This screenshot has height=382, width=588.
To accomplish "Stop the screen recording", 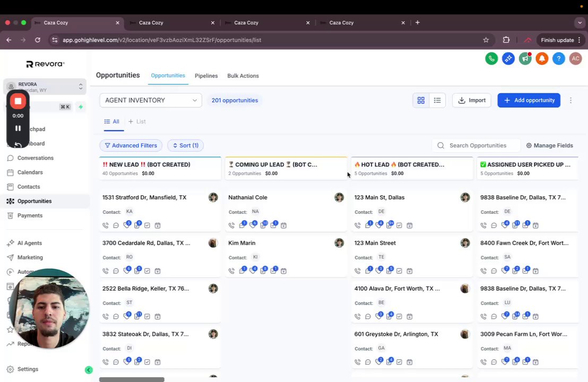I will coord(18,101).
